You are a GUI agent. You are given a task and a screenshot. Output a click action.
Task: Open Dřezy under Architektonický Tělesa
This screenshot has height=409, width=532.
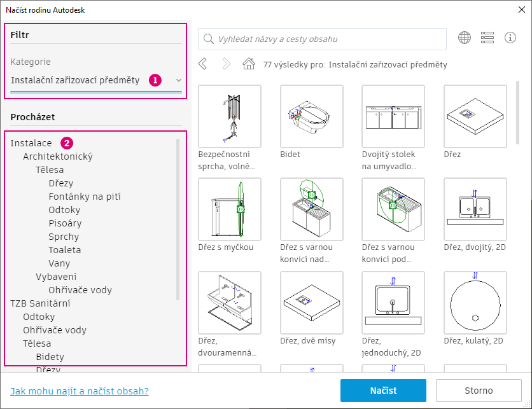click(60, 183)
